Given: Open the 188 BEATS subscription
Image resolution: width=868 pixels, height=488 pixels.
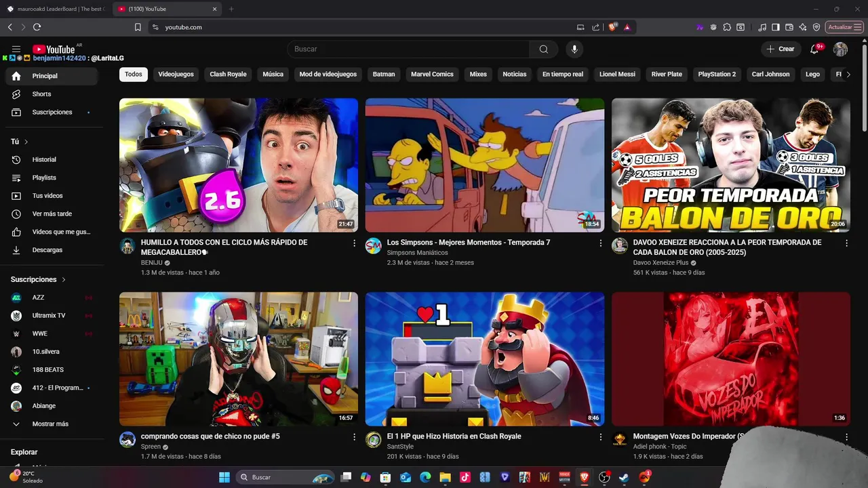Looking at the screenshot, I should (x=52, y=369).
